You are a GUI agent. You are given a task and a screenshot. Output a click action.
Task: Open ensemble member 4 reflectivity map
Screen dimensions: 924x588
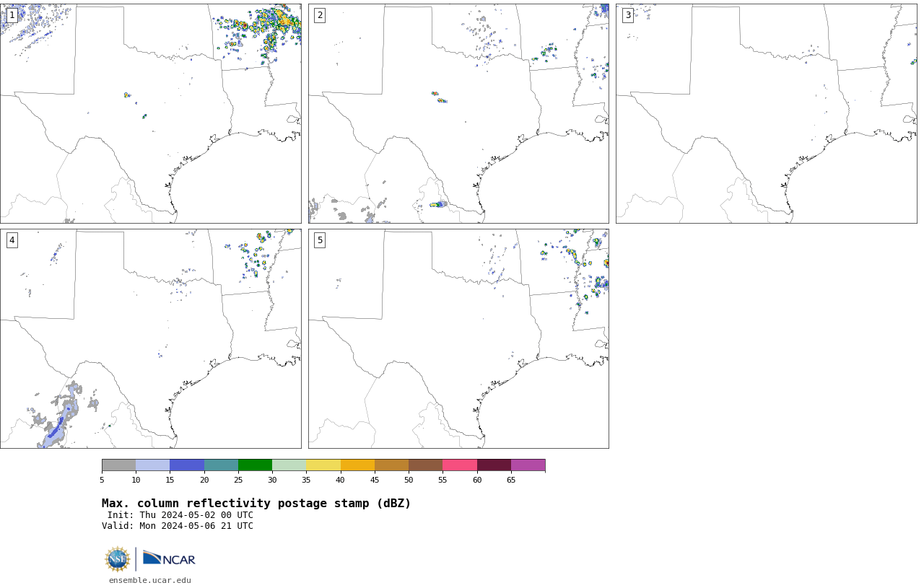click(151, 339)
